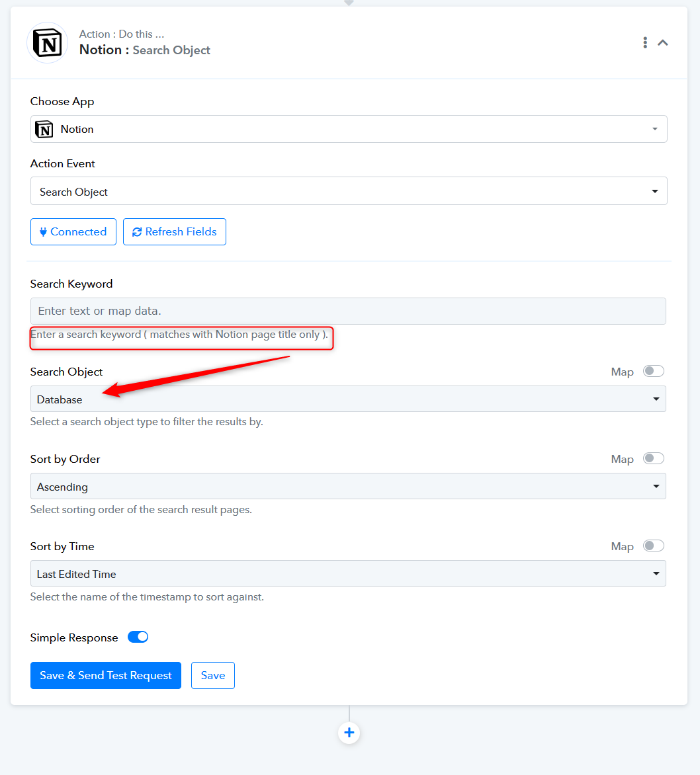700x775 pixels.
Task: Turn off the Simple Response toggle
Action: (x=138, y=637)
